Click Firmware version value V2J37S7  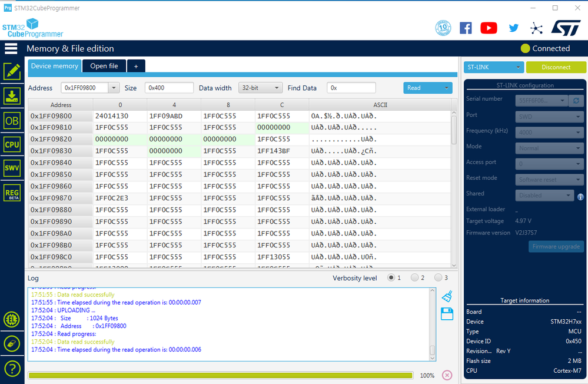pos(526,233)
